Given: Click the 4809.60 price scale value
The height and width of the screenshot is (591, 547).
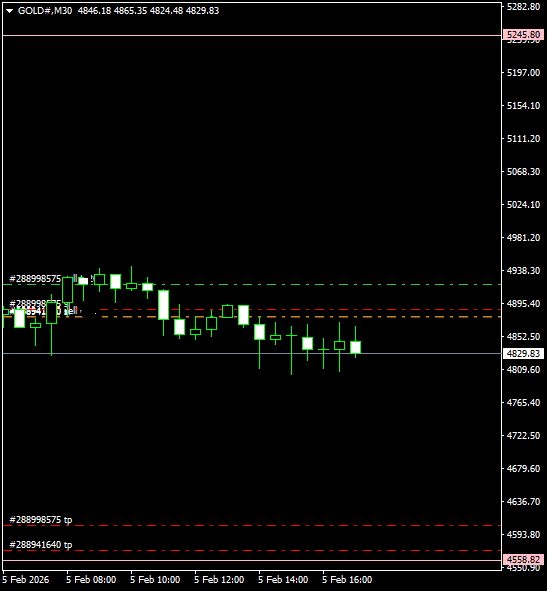Looking at the screenshot, I should tap(523, 369).
